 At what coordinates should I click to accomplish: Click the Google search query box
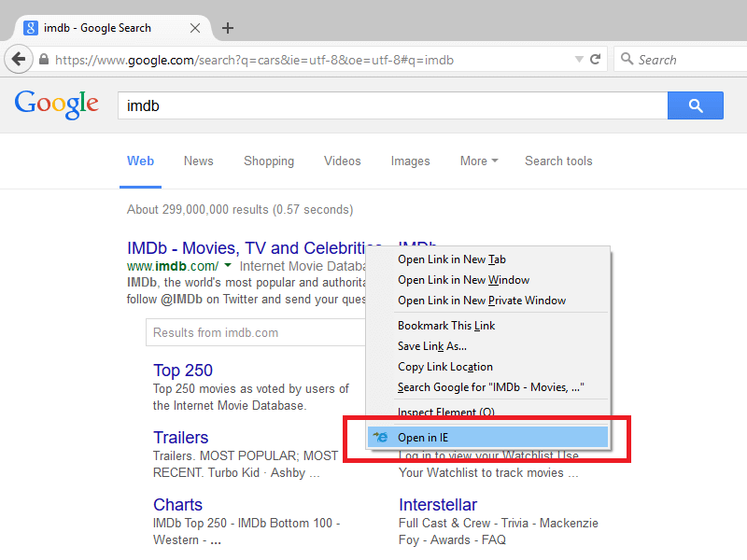pyautogui.click(x=392, y=105)
